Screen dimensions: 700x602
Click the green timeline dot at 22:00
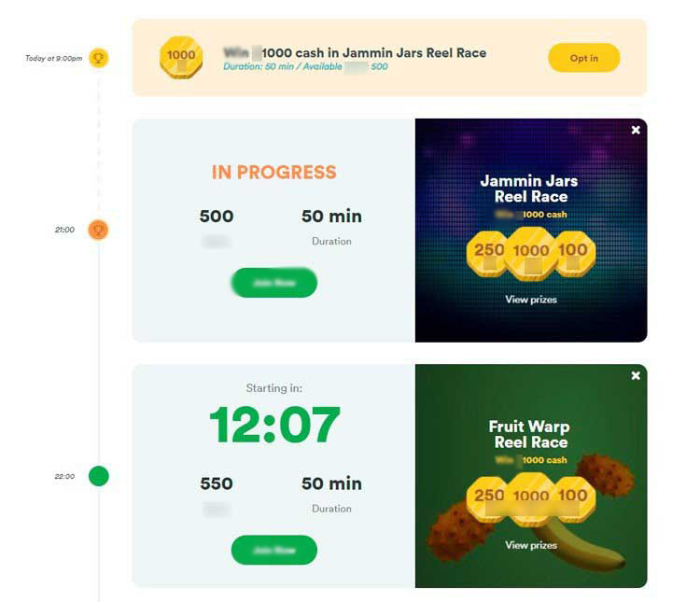(98, 476)
